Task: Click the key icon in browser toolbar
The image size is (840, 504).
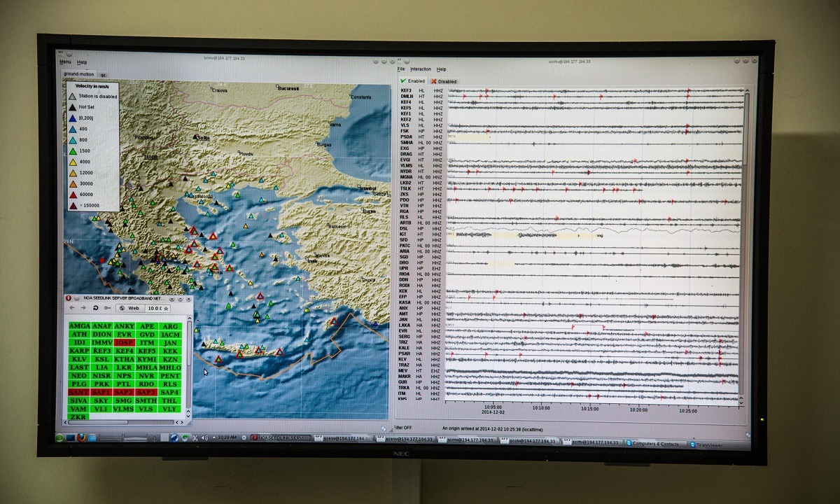Action: click(107, 308)
